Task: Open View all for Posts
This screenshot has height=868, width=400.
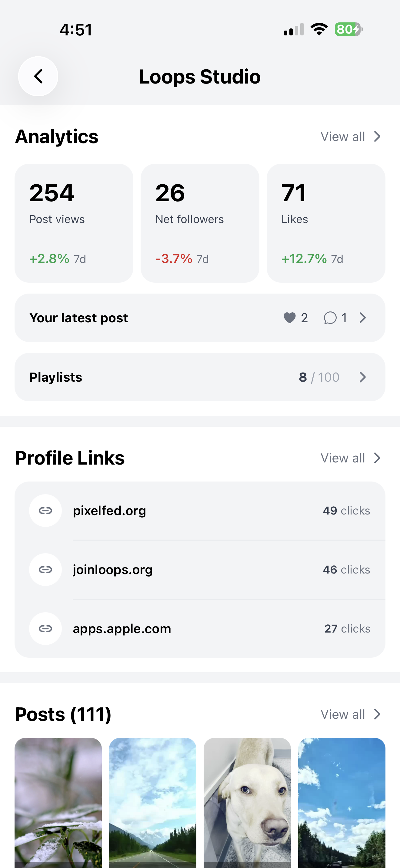Action: click(x=351, y=714)
